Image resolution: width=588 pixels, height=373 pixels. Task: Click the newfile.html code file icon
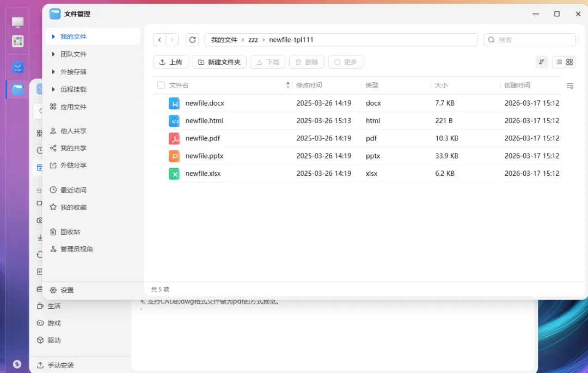click(174, 121)
